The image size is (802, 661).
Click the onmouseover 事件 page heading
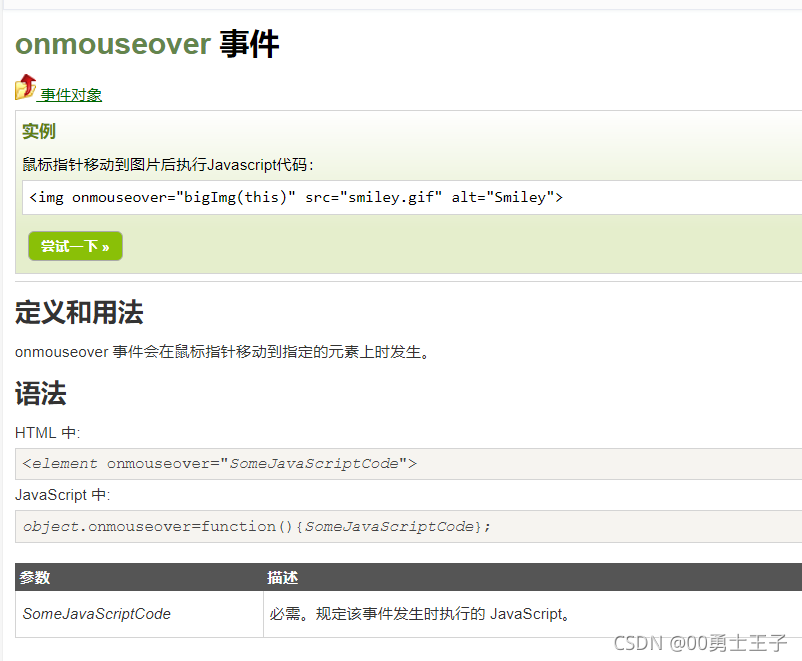(x=147, y=43)
